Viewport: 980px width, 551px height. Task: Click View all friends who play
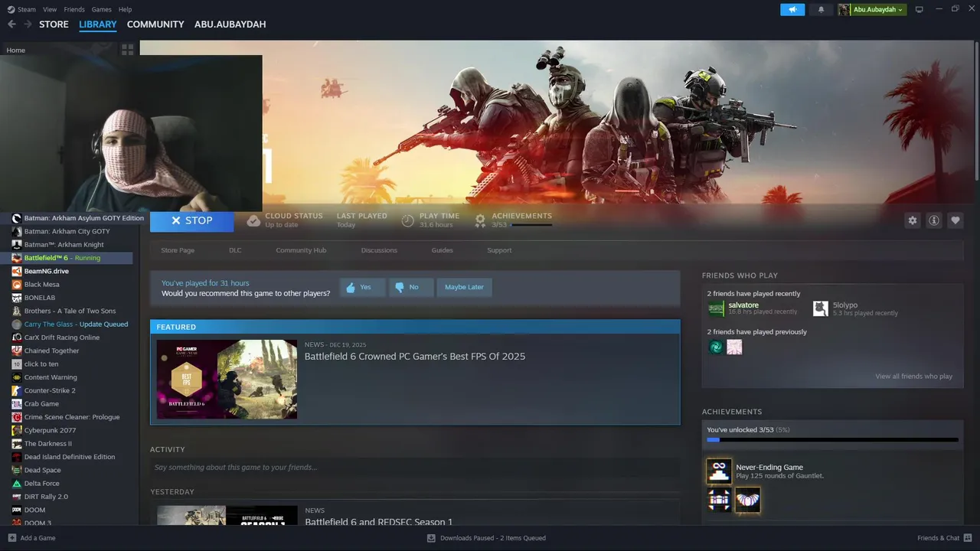(x=914, y=377)
